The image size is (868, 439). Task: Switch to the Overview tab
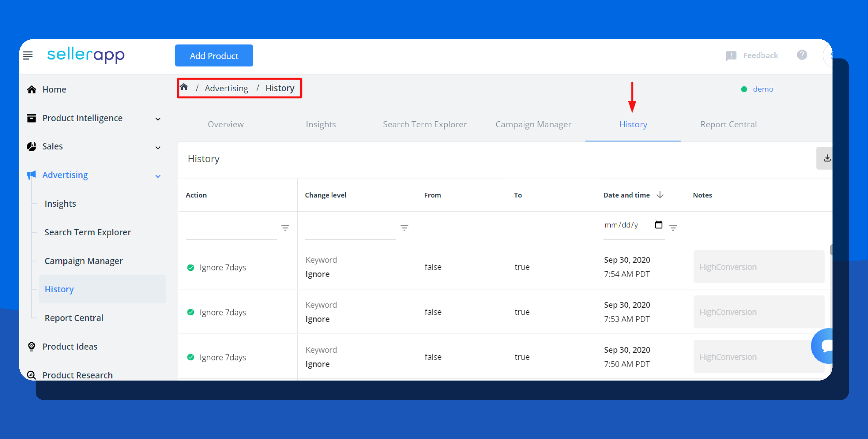click(225, 124)
